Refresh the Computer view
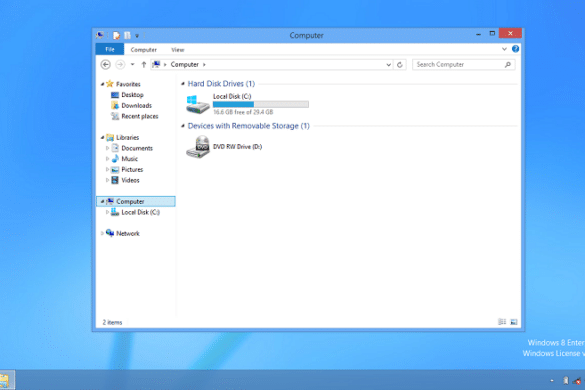 tap(400, 65)
